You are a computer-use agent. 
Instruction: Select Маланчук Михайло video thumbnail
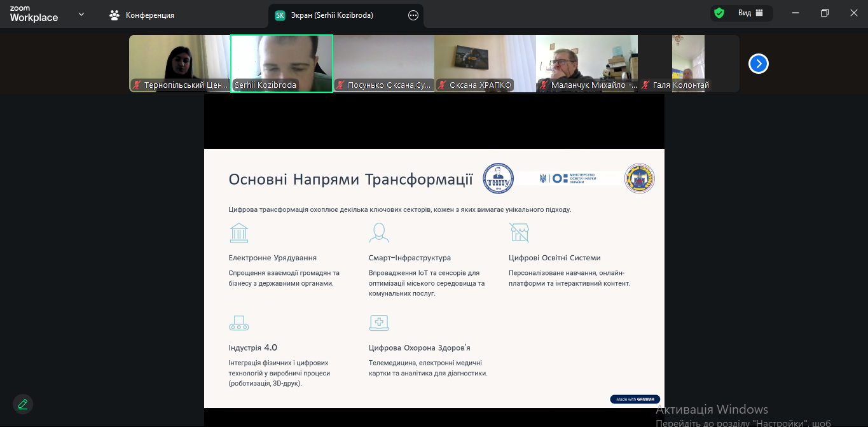click(586, 63)
